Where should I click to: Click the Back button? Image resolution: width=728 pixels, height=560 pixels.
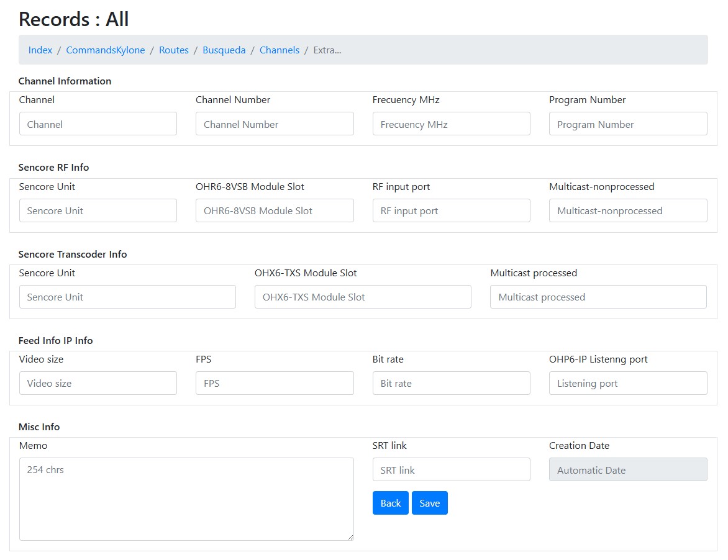click(x=390, y=504)
